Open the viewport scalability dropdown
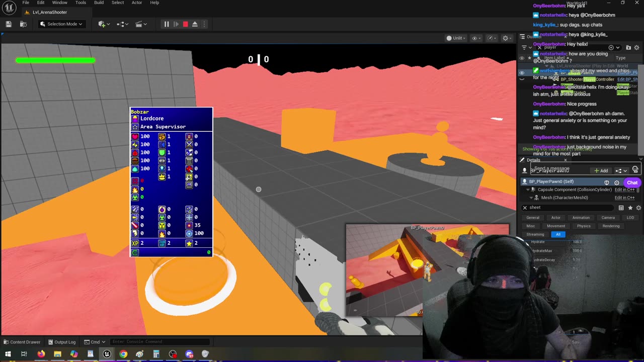This screenshot has width=644, height=362. 492,38
